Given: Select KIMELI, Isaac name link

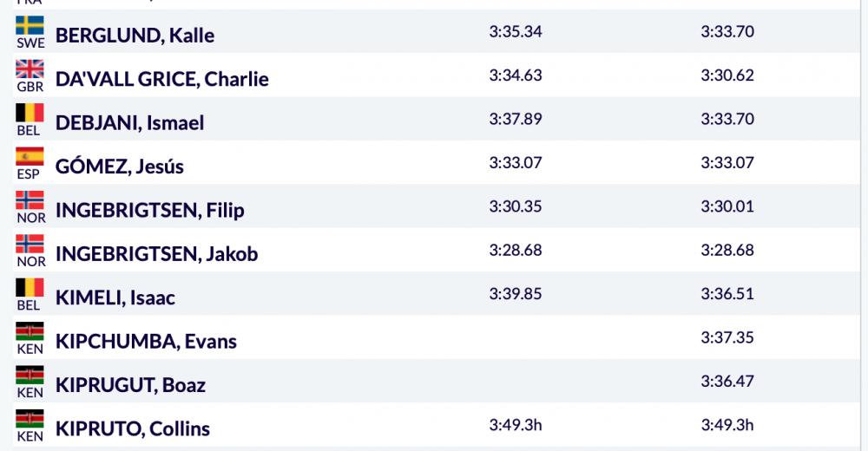Looking at the screenshot, I should pyautogui.click(x=115, y=297).
